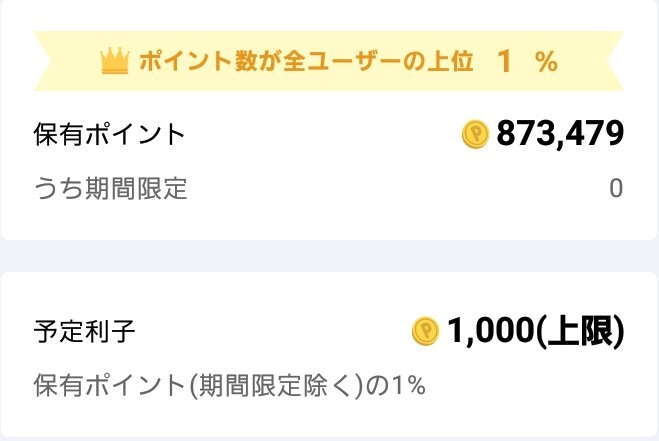The image size is (659, 441).
Task: Select the large number 1 in the ranking banner
Action: (505, 61)
